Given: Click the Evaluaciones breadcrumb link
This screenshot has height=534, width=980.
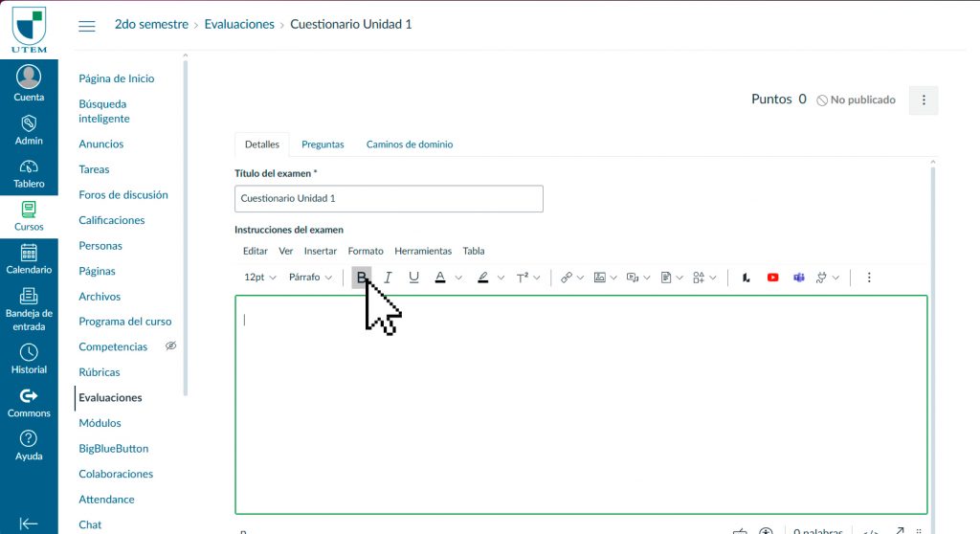Looking at the screenshot, I should coord(239,24).
